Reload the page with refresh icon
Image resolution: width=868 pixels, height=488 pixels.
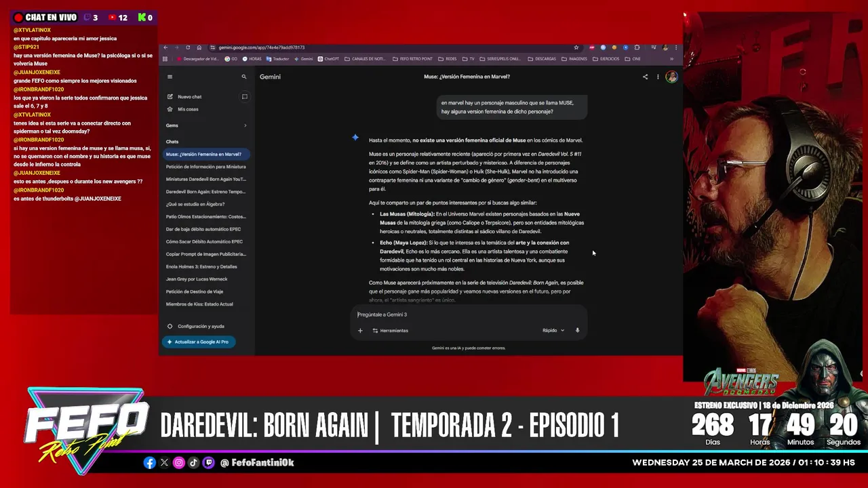click(188, 47)
